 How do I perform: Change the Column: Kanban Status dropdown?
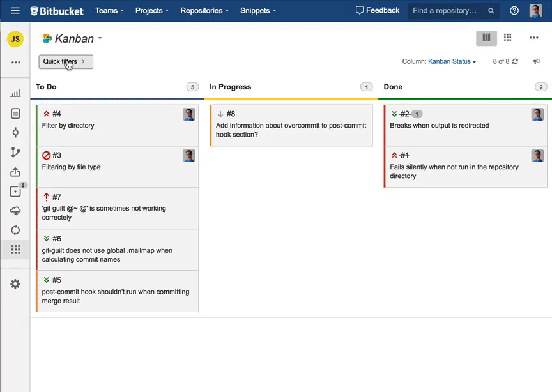click(452, 61)
